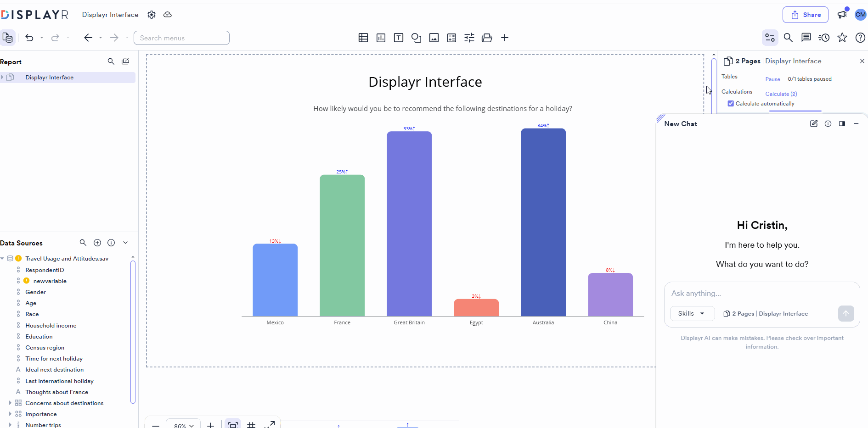
Task: Click the Calculate (2) link
Action: coord(781,94)
